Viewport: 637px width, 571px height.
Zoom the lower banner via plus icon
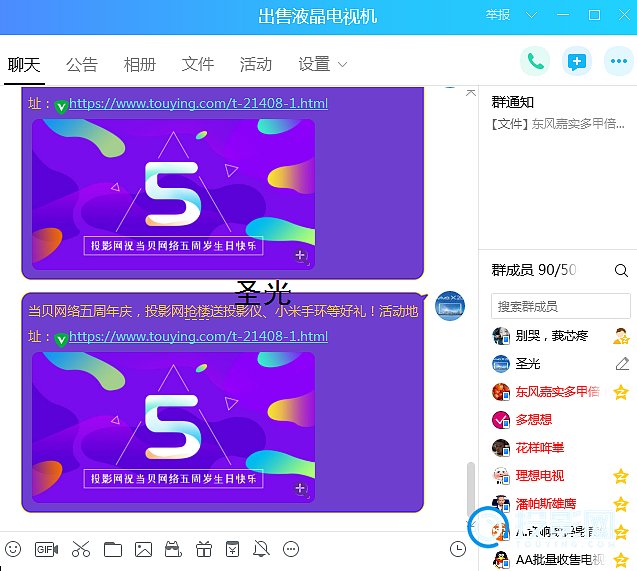[301, 489]
